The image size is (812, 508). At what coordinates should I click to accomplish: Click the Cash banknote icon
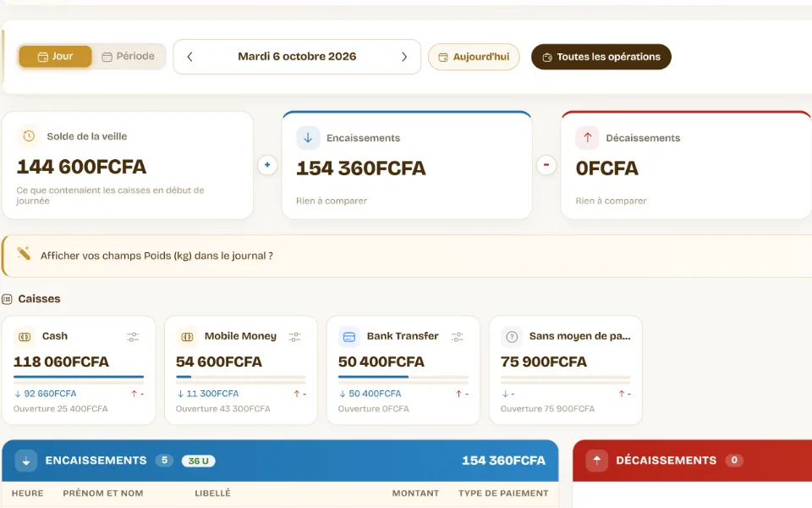[x=25, y=337]
